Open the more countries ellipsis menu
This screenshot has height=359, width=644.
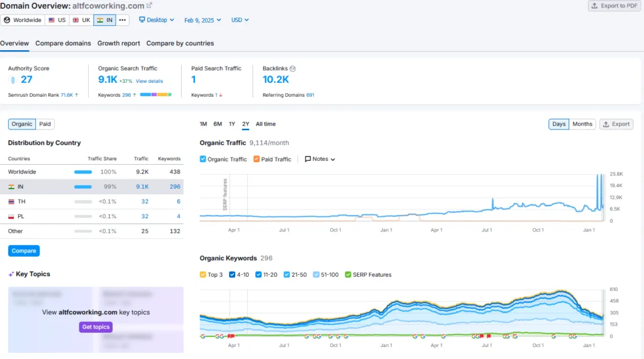click(x=123, y=19)
